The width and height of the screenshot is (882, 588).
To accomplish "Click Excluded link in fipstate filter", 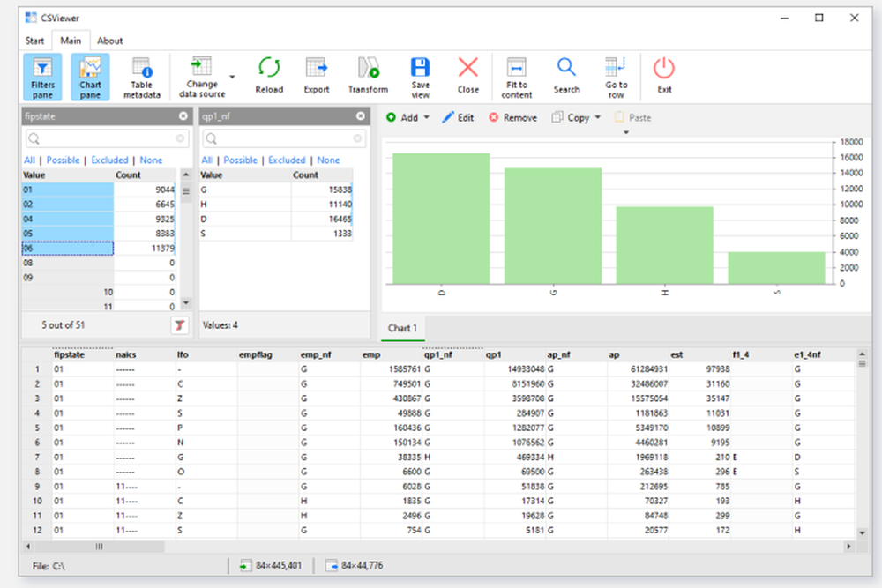I will pos(109,160).
